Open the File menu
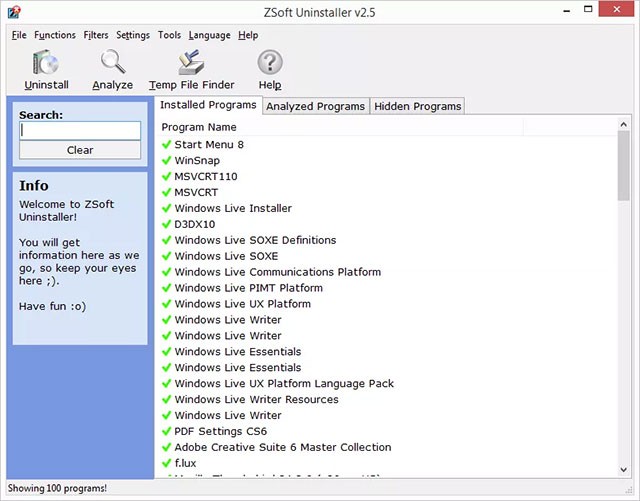This screenshot has width=640, height=501. pos(19,35)
